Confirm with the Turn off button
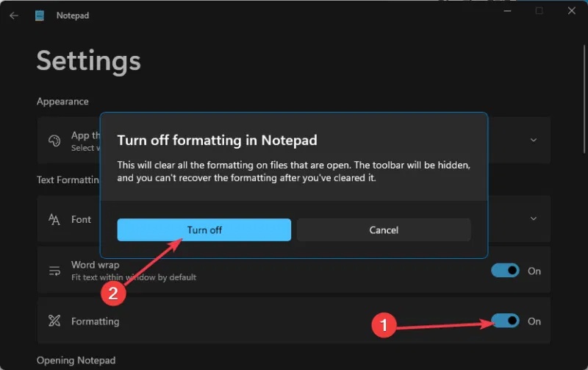The image size is (588, 370). [x=204, y=230]
